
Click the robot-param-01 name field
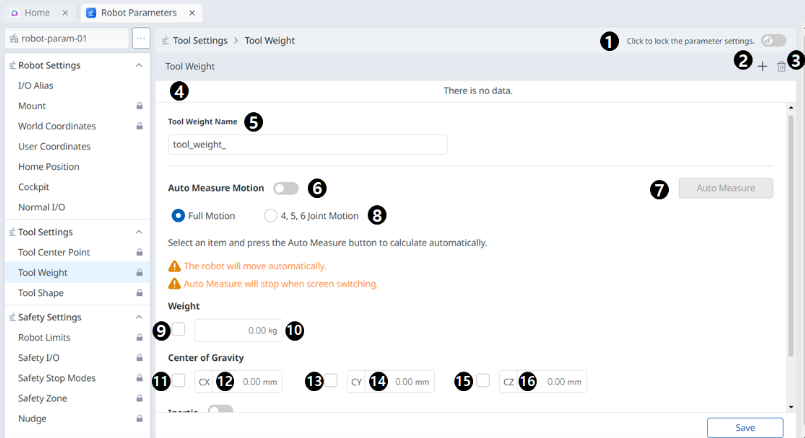[x=66, y=39]
